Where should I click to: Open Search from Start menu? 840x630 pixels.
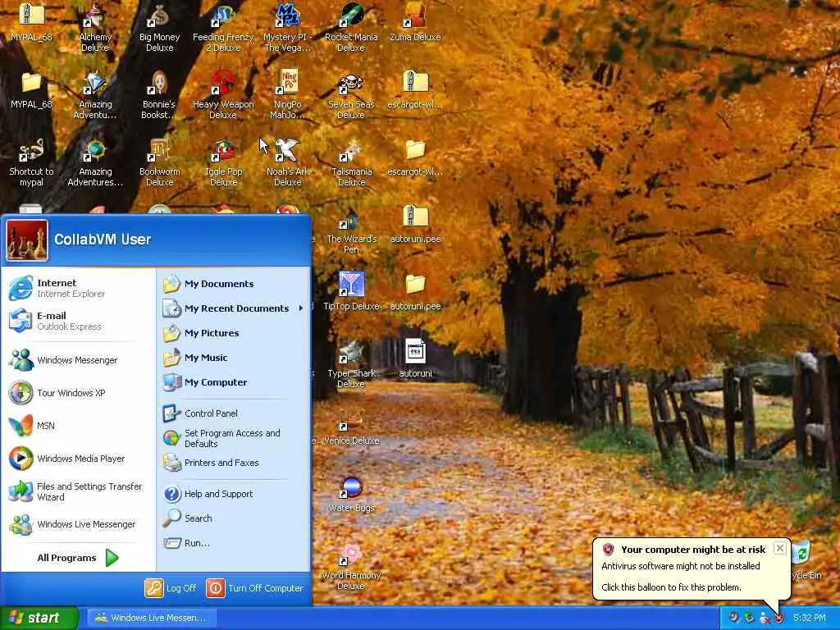234,518
